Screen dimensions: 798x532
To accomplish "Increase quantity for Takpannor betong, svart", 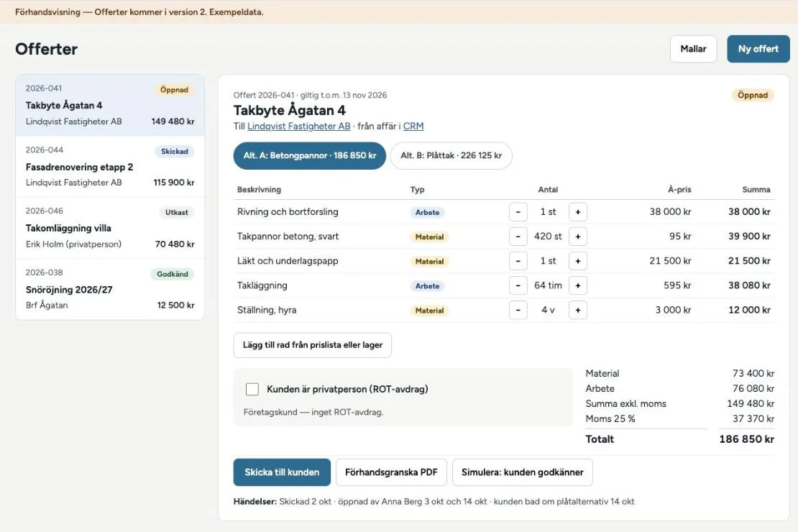I will tap(577, 237).
